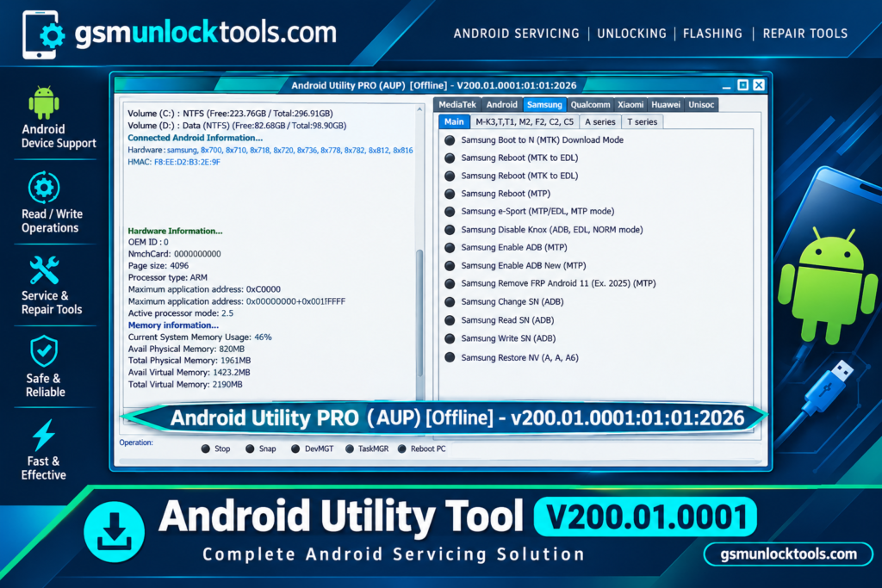Click 'Memory information...' heading
Image resolution: width=882 pixels, height=588 pixels.
click(173, 325)
